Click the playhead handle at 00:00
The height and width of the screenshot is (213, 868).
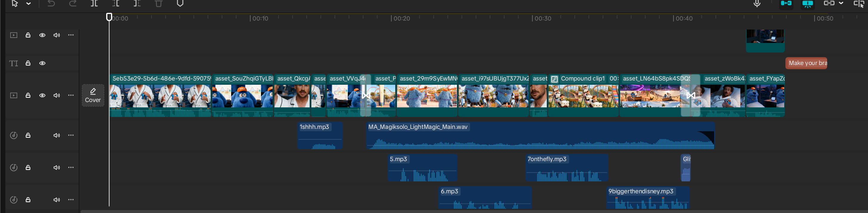[x=109, y=17]
